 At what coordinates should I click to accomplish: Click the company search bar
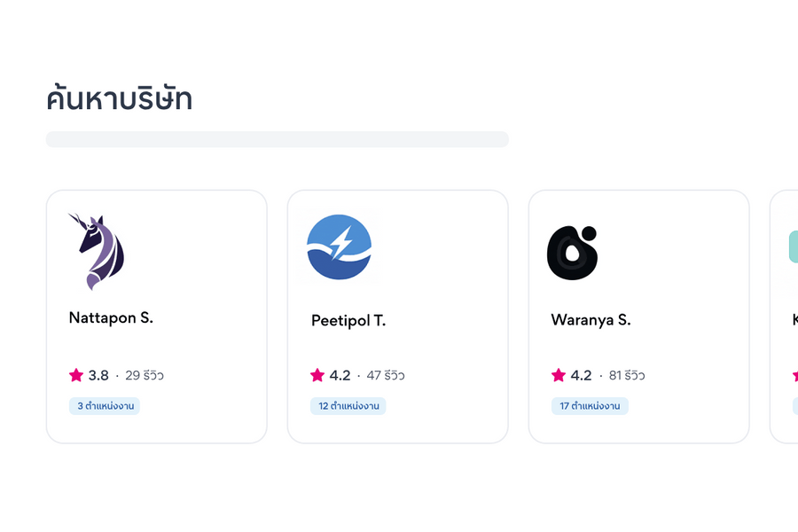coord(277,139)
